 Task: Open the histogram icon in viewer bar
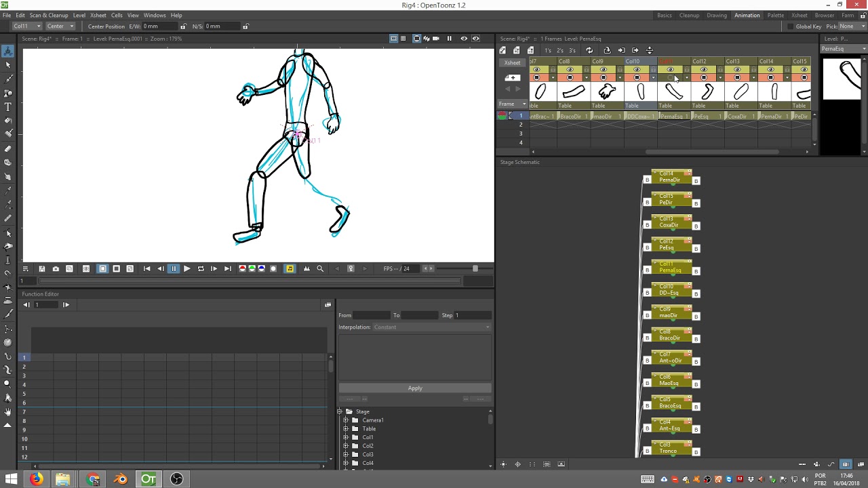(x=307, y=269)
